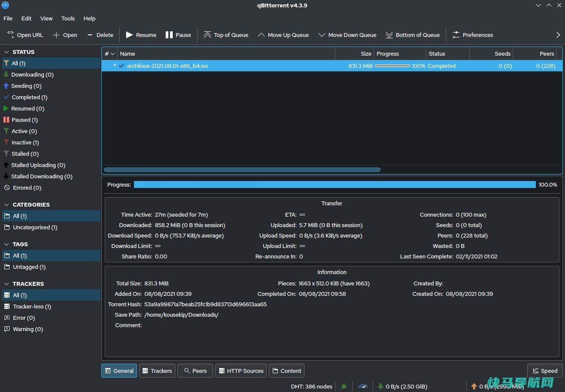Screen dimensions: 565x392
Task: Open the Tools menu
Action: tap(68, 18)
